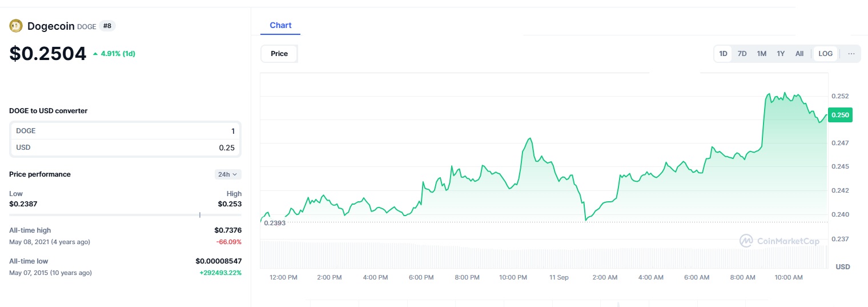This screenshot has width=868, height=307.
Task: Click the #8 rank badge
Action: pyautogui.click(x=107, y=26)
